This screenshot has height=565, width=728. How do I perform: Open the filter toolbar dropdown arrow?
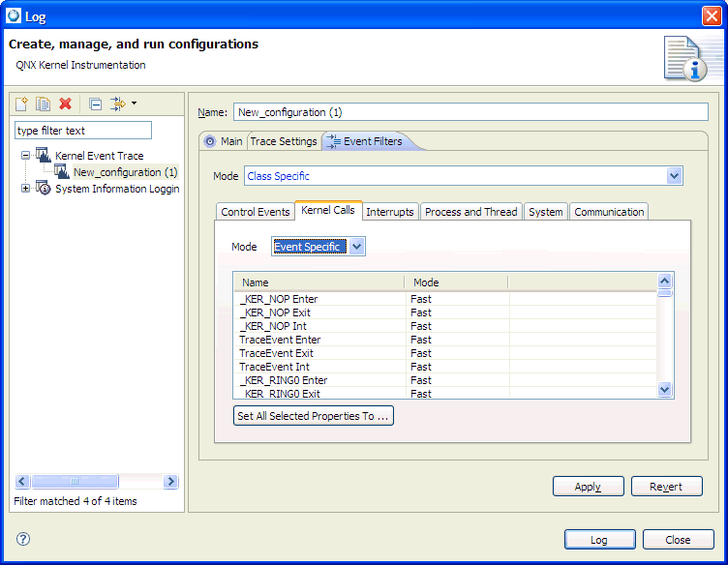tap(135, 103)
